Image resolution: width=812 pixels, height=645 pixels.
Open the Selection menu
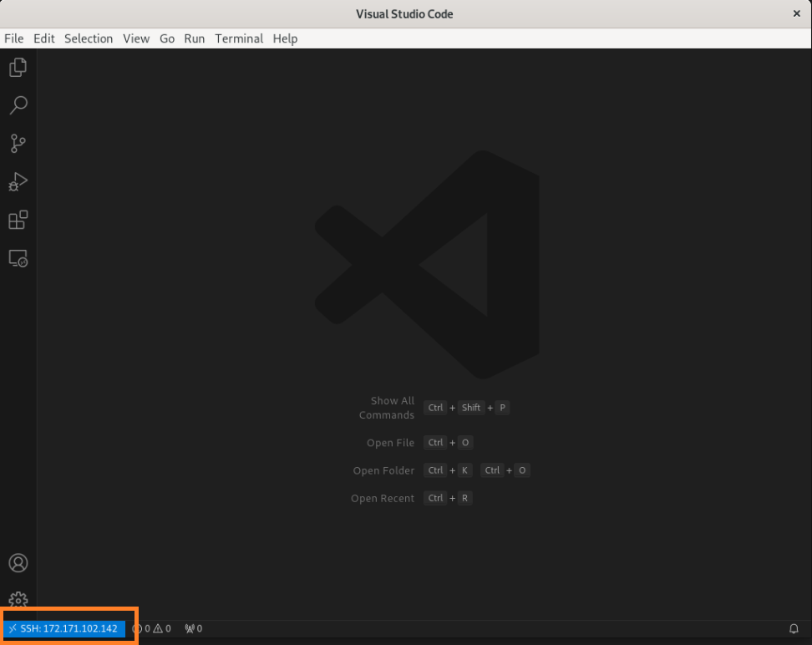pos(89,38)
